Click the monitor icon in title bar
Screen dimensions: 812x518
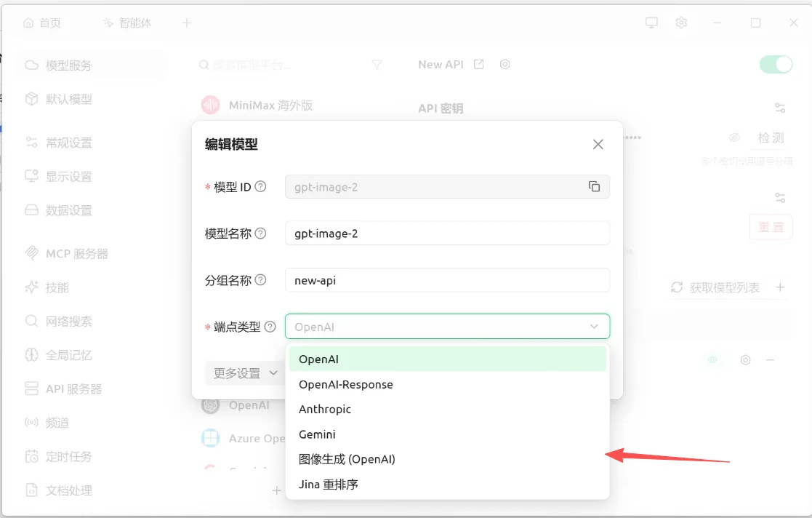[x=651, y=23]
